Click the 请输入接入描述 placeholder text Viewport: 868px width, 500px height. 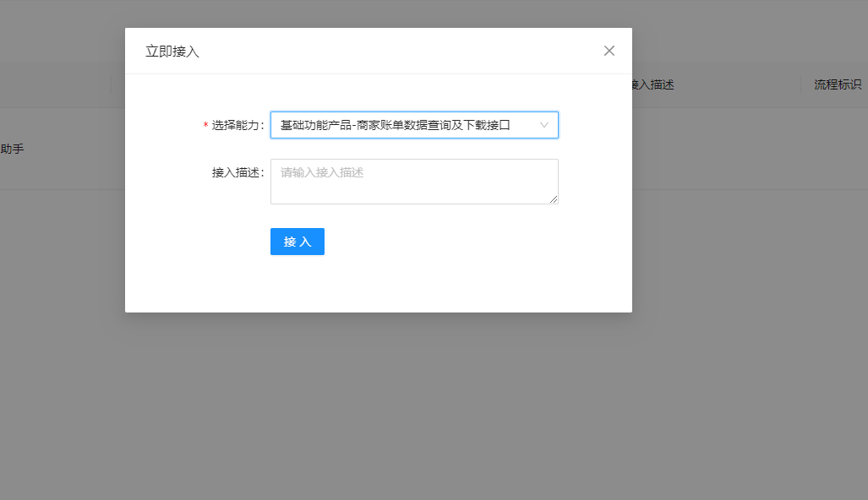click(x=322, y=172)
